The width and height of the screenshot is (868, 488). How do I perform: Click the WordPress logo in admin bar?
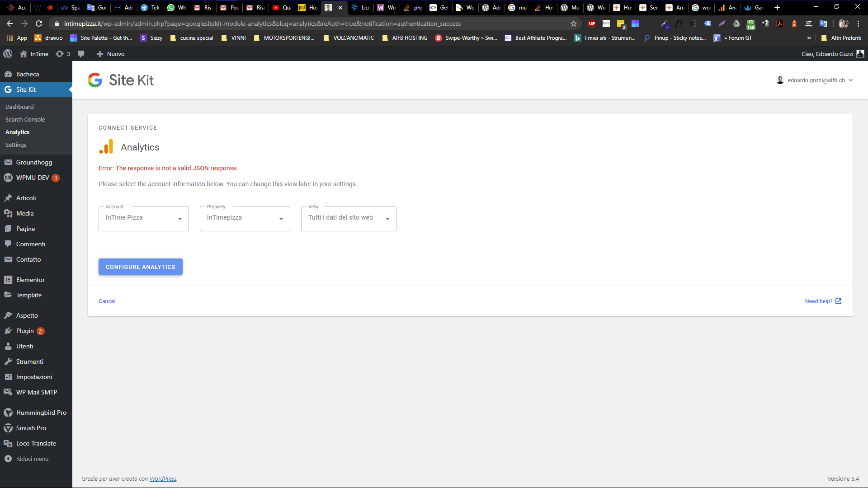(x=8, y=54)
